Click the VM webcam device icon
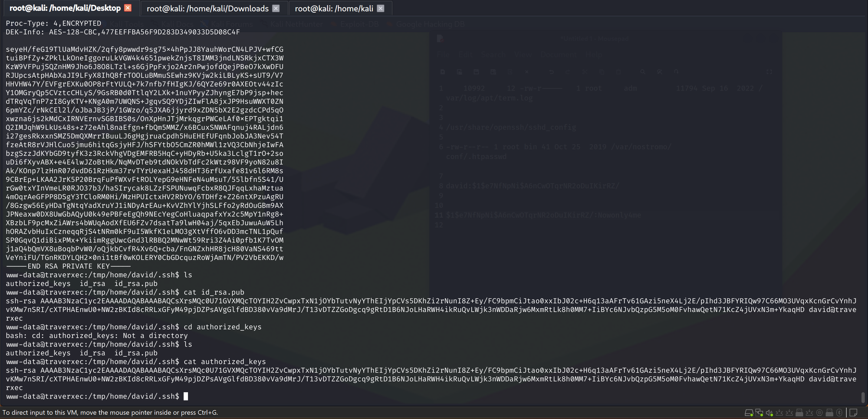 click(819, 412)
